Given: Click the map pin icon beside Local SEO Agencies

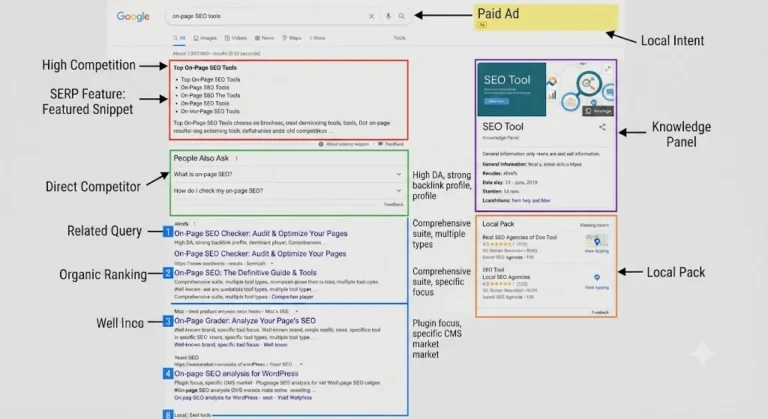Looking at the screenshot, I should point(597,277).
